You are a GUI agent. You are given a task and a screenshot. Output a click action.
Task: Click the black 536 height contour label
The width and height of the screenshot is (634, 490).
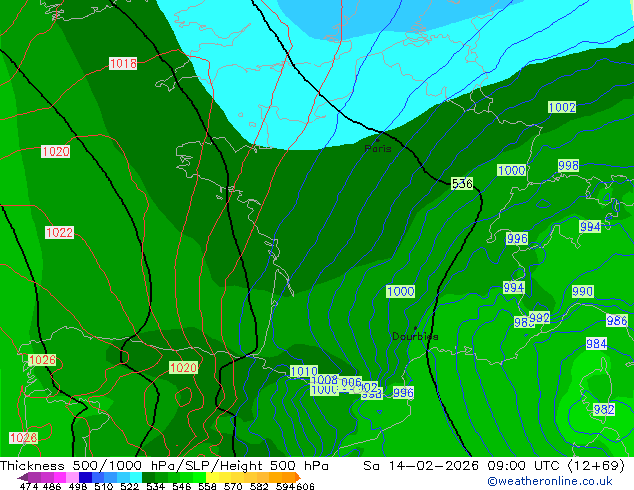coord(462,184)
